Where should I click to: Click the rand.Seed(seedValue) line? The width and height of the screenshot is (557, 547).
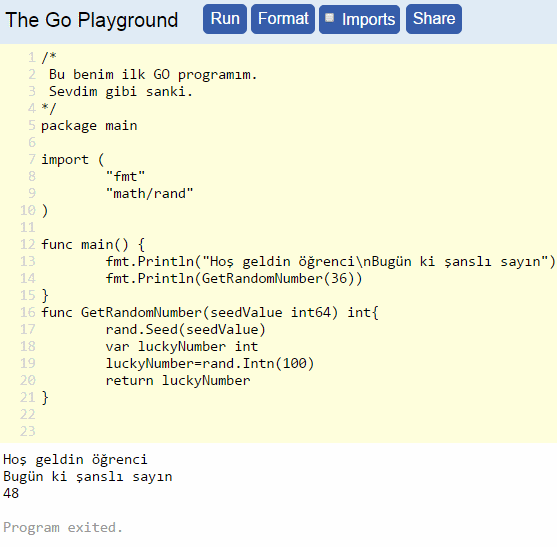185,330
